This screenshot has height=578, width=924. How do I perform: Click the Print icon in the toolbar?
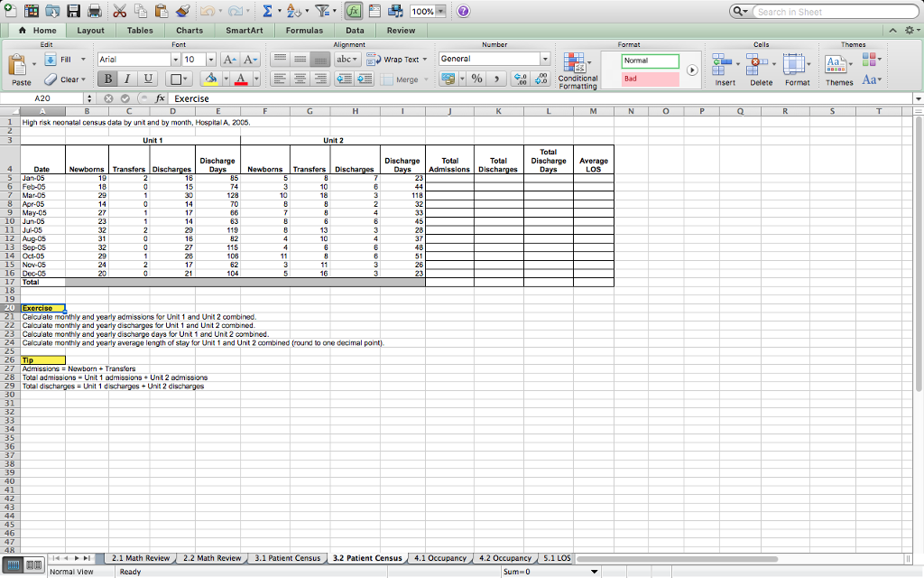click(95, 12)
